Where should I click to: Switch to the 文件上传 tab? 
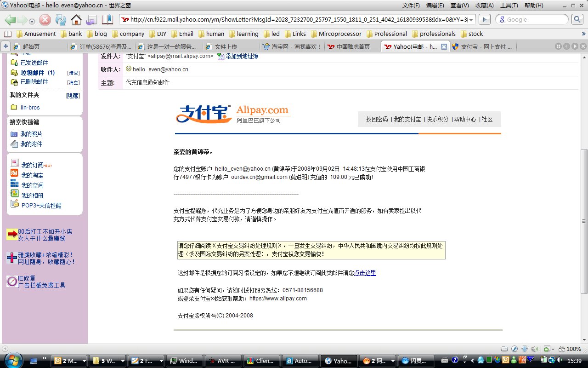pos(231,46)
